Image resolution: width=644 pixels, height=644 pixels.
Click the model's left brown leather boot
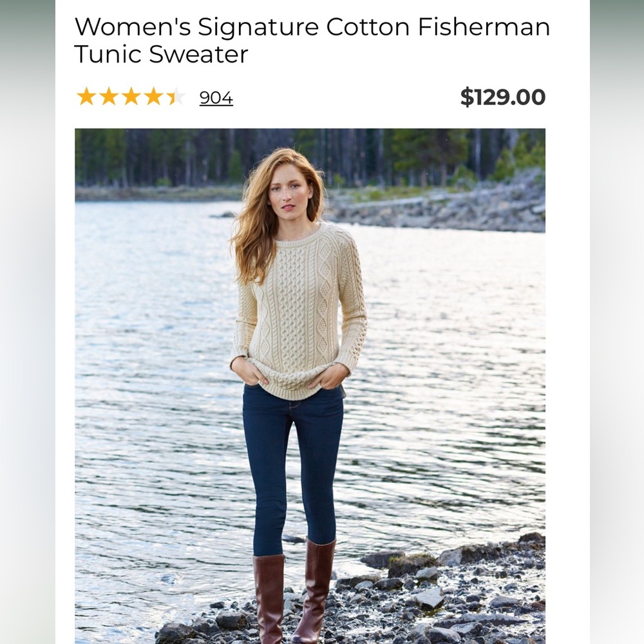[x=269, y=596]
